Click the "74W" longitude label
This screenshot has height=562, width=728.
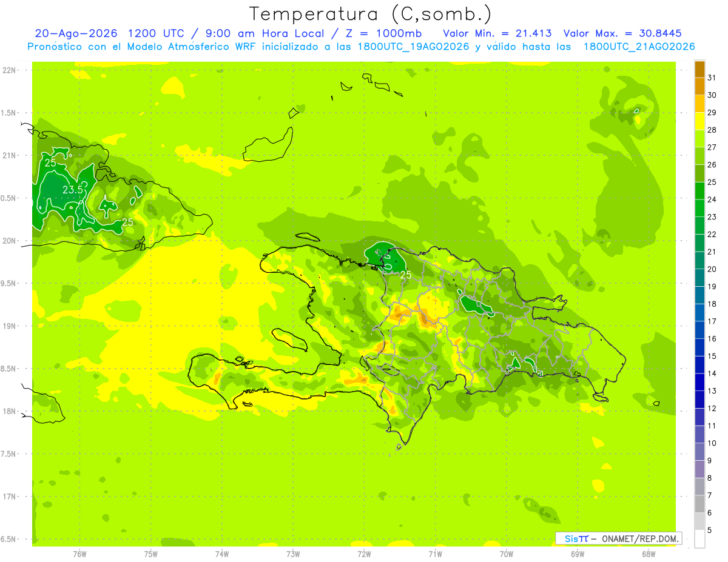(x=221, y=554)
